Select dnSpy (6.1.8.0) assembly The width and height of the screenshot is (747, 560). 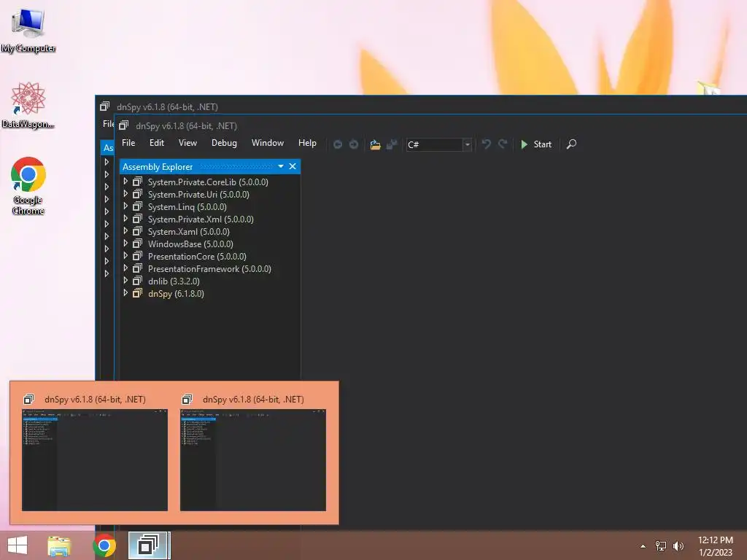click(176, 293)
